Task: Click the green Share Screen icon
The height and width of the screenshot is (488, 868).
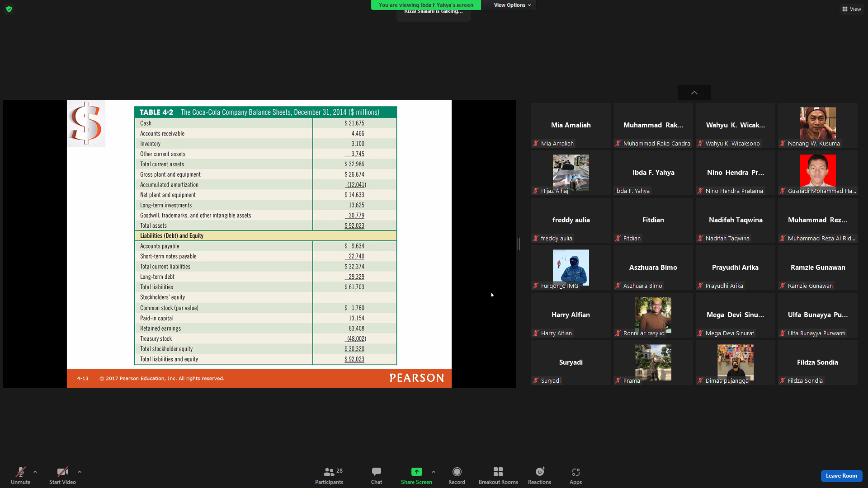Action: point(416,472)
